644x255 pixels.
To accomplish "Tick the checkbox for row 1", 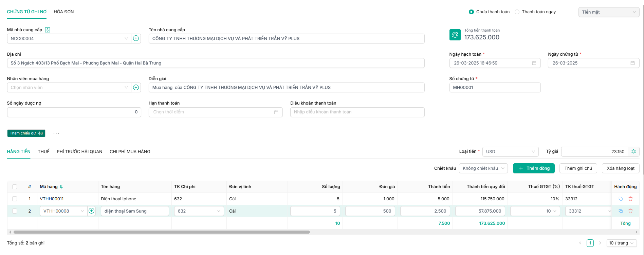I will pyautogui.click(x=15, y=199).
